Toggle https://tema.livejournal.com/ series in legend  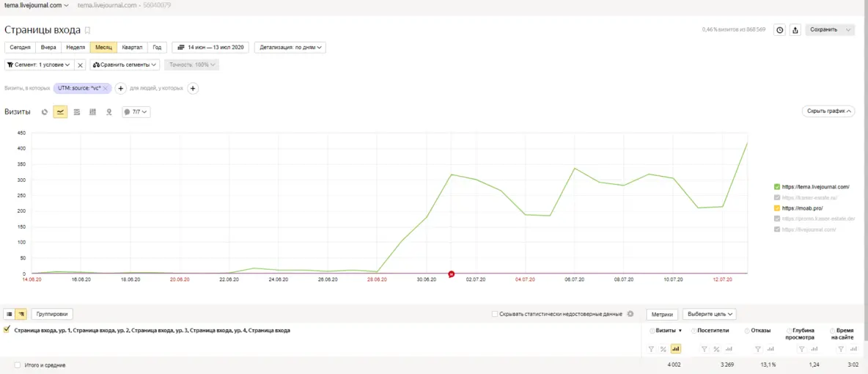pyautogui.click(x=777, y=187)
